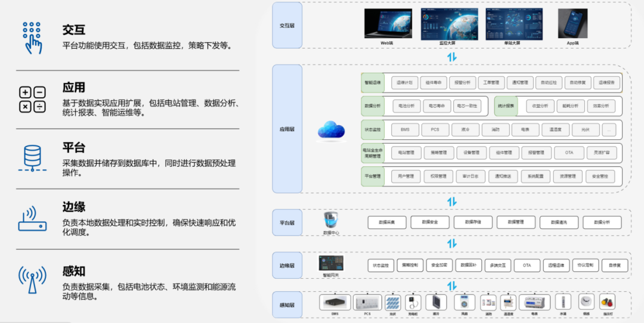
Task: Click the 应用 calculator symbols icon
Action: click(x=32, y=100)
